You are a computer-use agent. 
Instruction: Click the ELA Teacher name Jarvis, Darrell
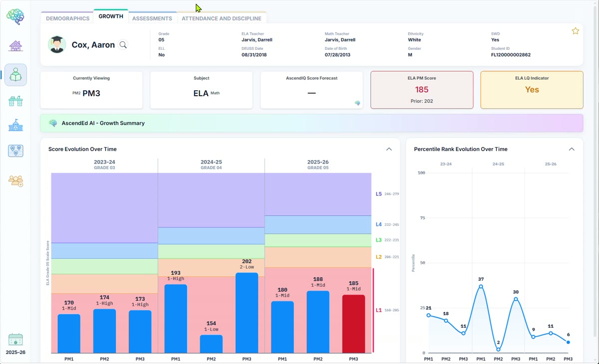click(x=257, y=40)
